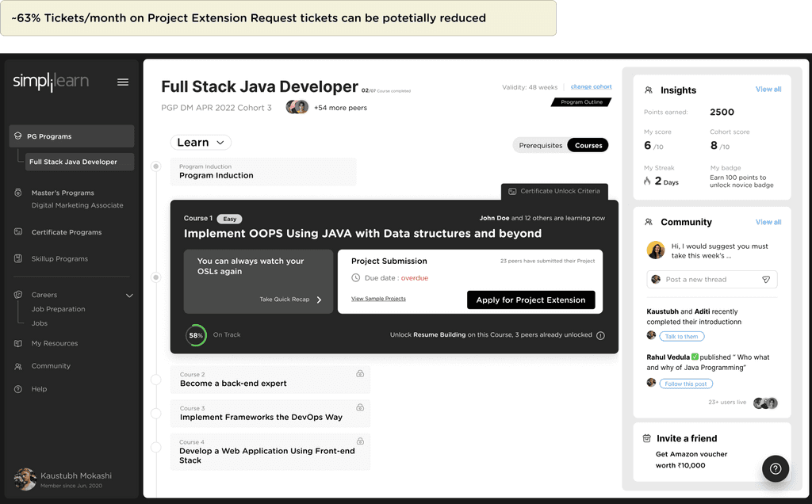
Task: Open Help in the sidebar
Action: (x=39, y=389)
